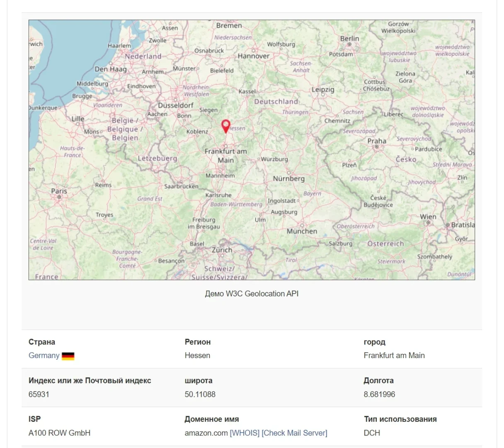Open the Check Mail Server link

[x=294, y=433]
